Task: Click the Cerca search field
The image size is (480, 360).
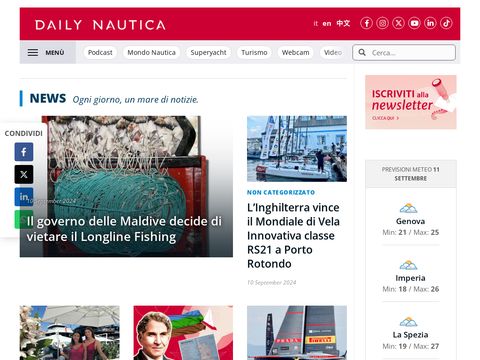Action: 404,53
